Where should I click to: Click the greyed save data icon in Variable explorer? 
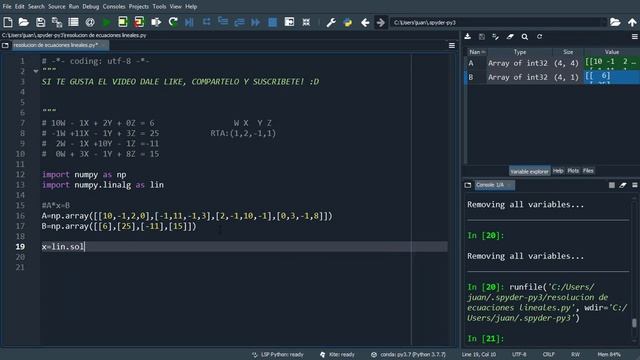(482, 37)
